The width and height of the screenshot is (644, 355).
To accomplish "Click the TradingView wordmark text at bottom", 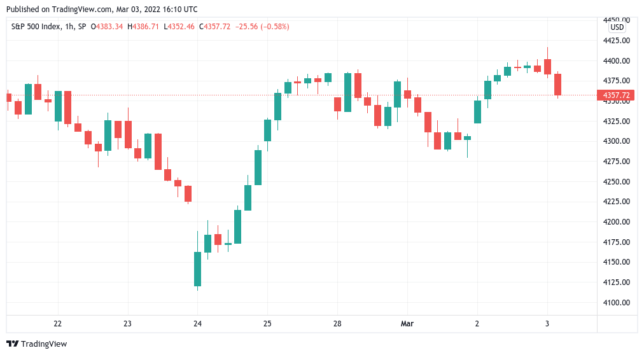I will coord(43,344).
